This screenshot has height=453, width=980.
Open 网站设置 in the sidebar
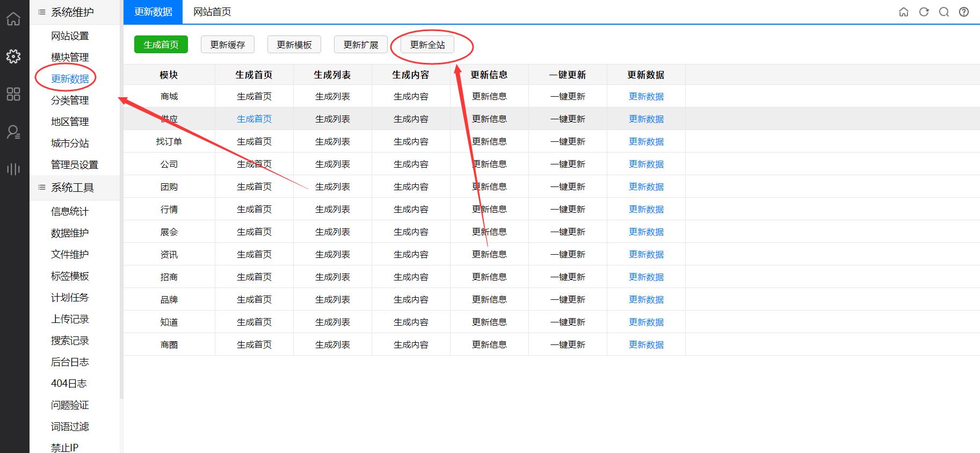tap(70, 36)
